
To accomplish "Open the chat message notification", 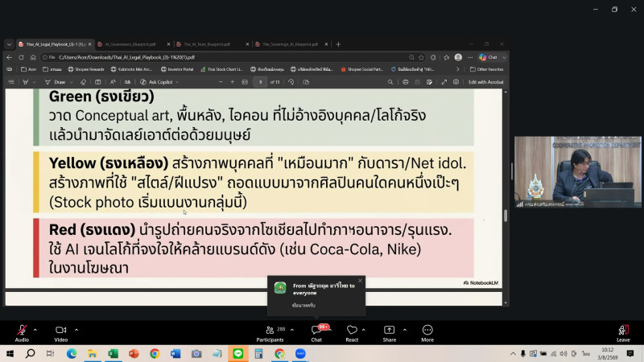I will [316, 295].
